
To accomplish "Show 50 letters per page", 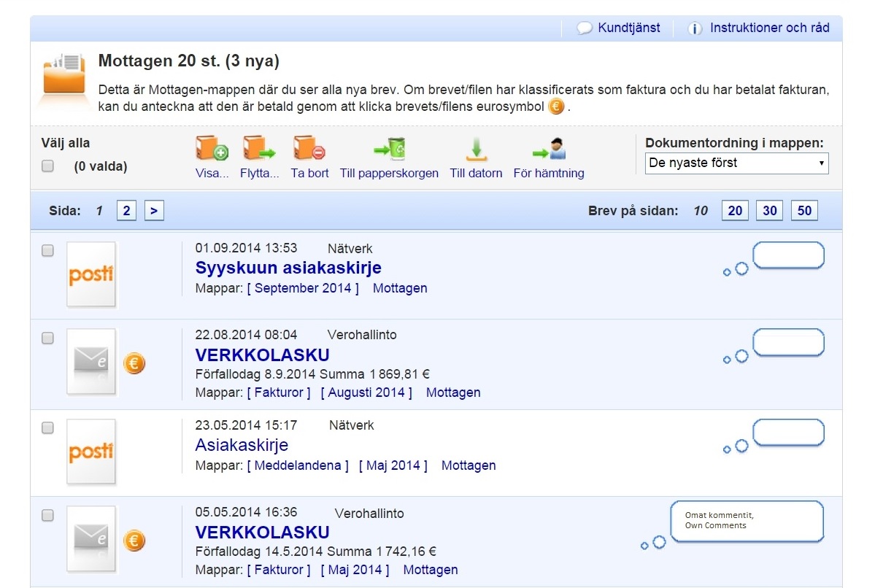I will [x=804, y=210].
